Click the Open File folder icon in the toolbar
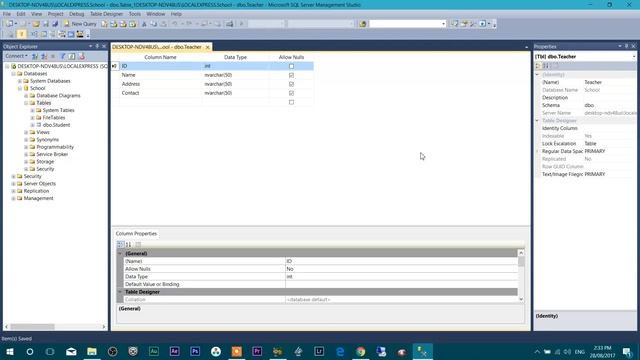This screenshot has height=360, width=640. (x=36, y=24)
